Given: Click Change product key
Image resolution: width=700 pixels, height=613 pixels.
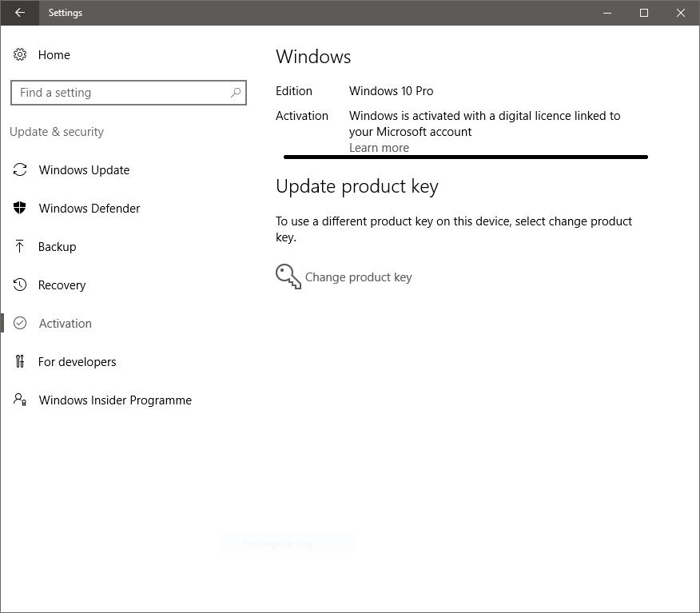Looking at the screenshot, I should click(x=359, y=277).
